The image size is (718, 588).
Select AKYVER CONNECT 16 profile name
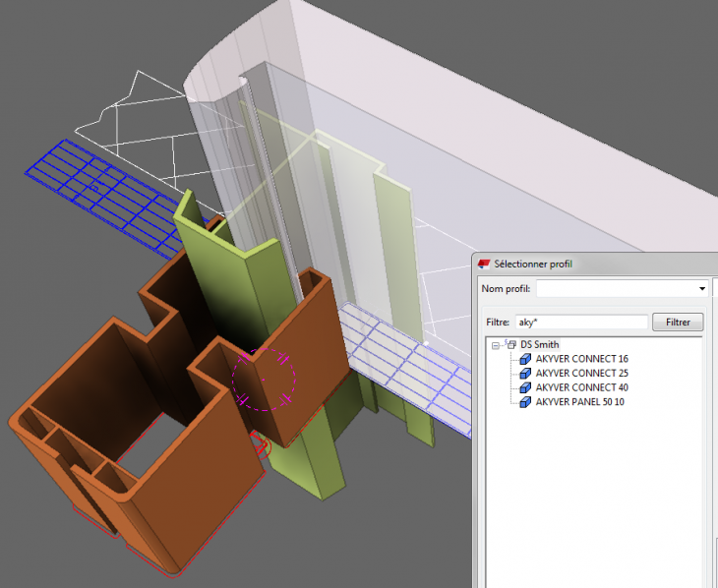pos(581,359)
